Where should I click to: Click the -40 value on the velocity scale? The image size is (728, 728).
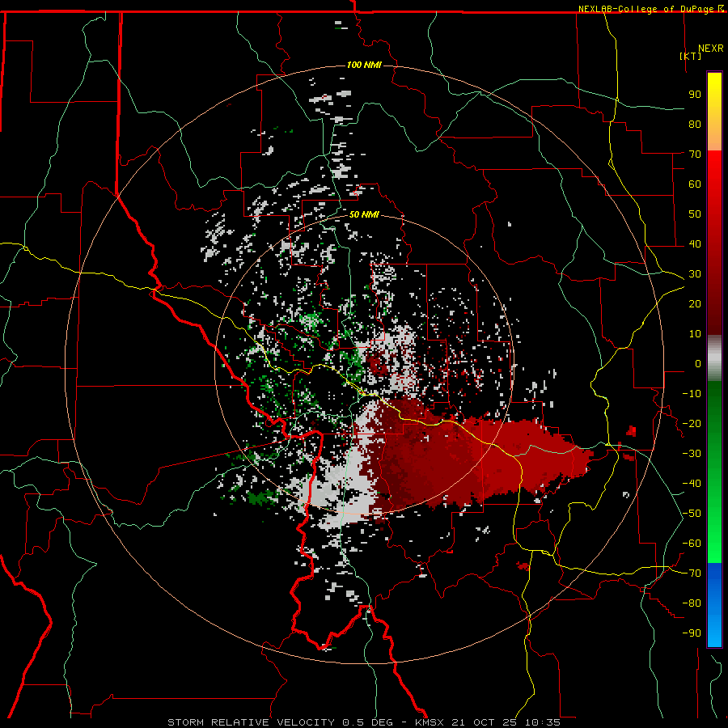692,484
